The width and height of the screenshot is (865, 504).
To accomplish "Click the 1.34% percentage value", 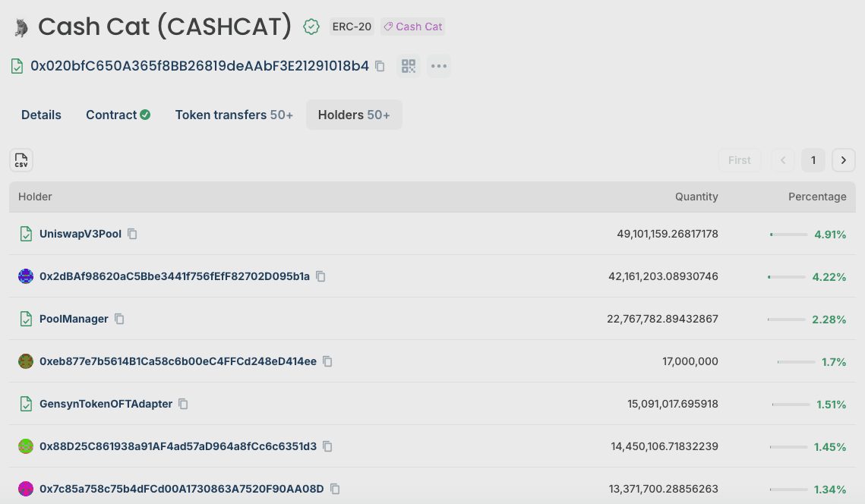I will pos(830,489).
